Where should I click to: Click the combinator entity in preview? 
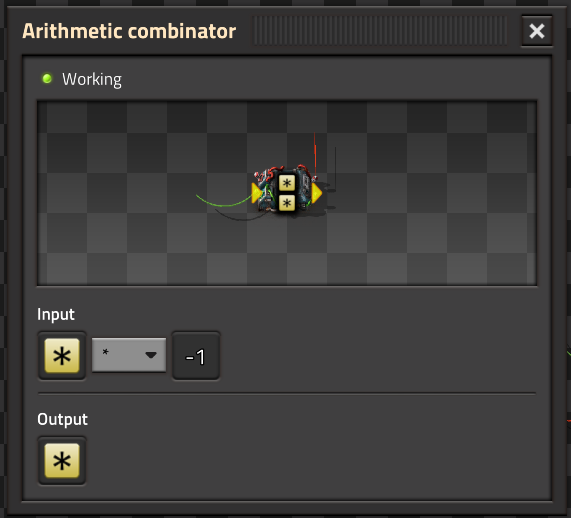[x=287, y=190]
